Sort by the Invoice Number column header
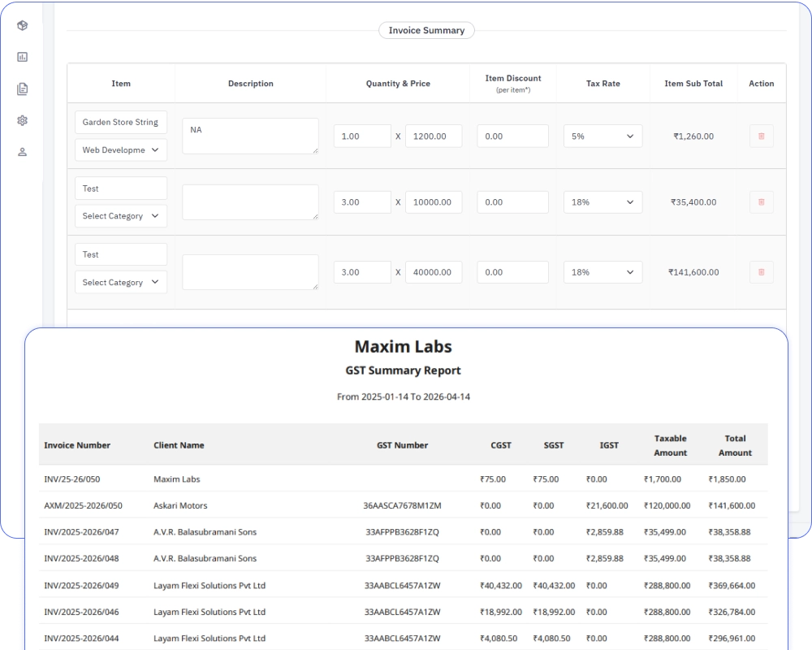Screen dimensions: 812x650 [x=76, y=445]
